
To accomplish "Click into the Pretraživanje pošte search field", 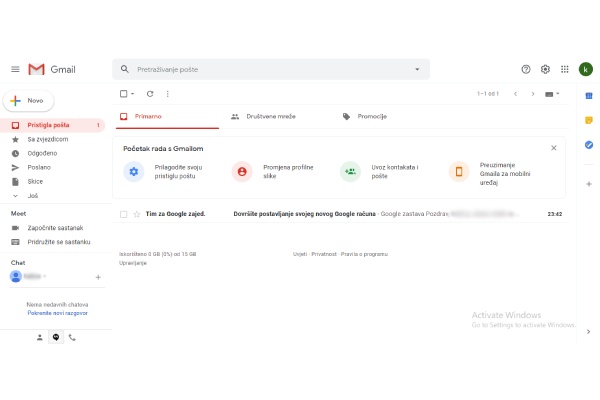I will tap(271, 69).
